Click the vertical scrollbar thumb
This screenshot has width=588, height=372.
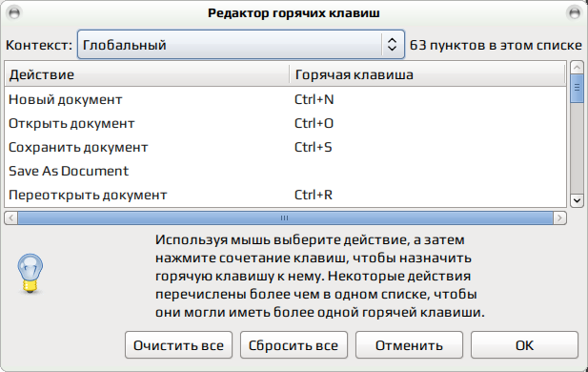577,88
